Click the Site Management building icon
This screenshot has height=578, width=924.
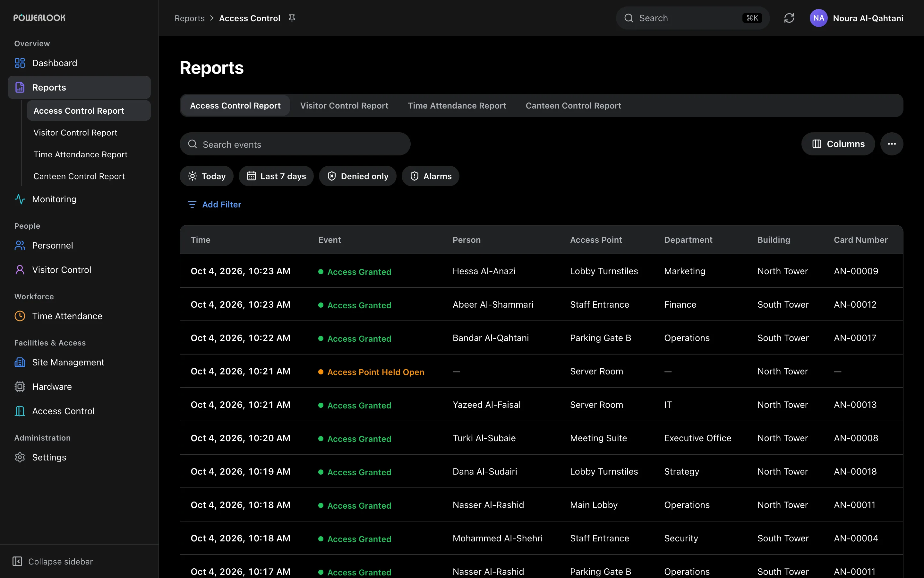pyautogui.click(x=20, y=363)
